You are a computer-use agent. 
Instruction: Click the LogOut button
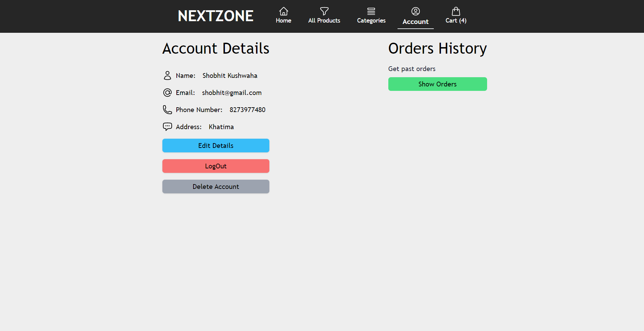pyautogui.click(x=215, y=166)
